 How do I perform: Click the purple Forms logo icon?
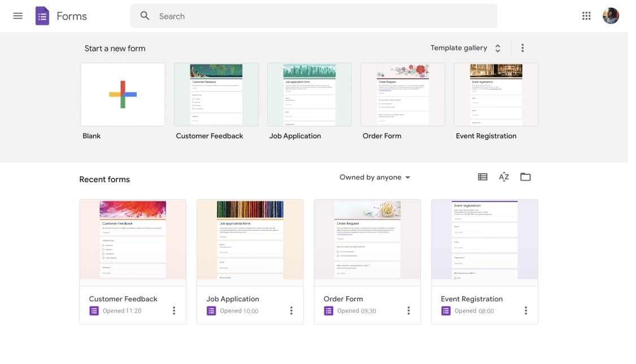pos(42,16)
